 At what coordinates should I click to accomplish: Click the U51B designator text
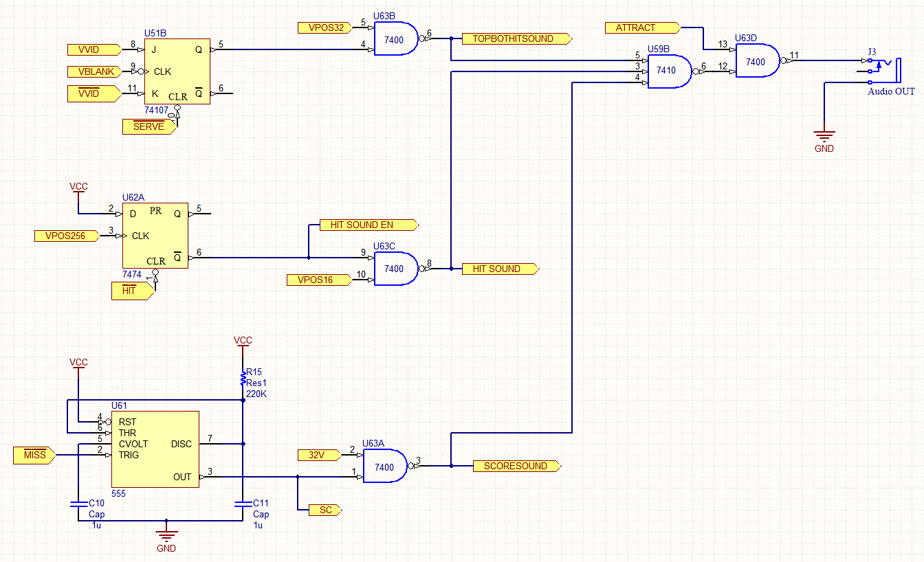[155, 33]
